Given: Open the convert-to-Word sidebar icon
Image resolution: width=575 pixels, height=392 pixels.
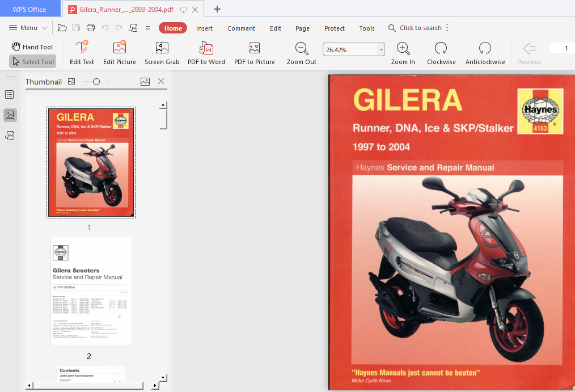Looking at the screenshot, I should (10, 136).
